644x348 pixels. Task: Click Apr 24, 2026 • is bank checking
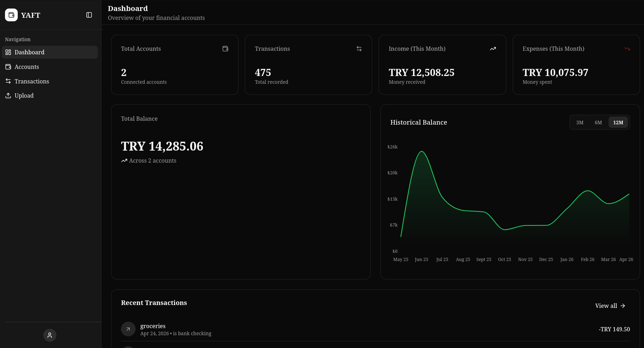pyautogui.click(x=176, y=333)
